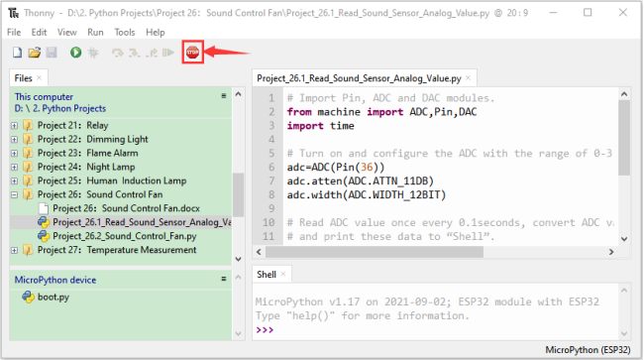Click code line 8 adc.width(ADC.WIDTH_12BIT)
This screenshot has width=644, height=360.
tap(367, 194)
